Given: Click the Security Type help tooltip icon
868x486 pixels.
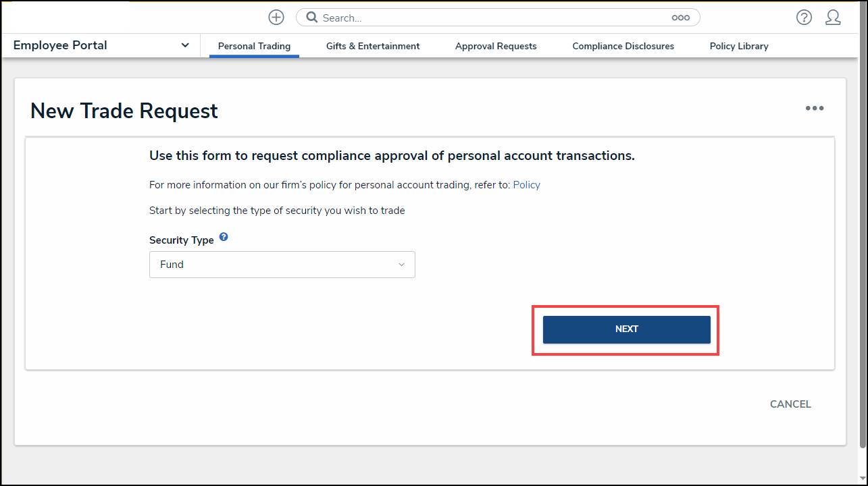Looking at the screenshot, I should 224,238.
